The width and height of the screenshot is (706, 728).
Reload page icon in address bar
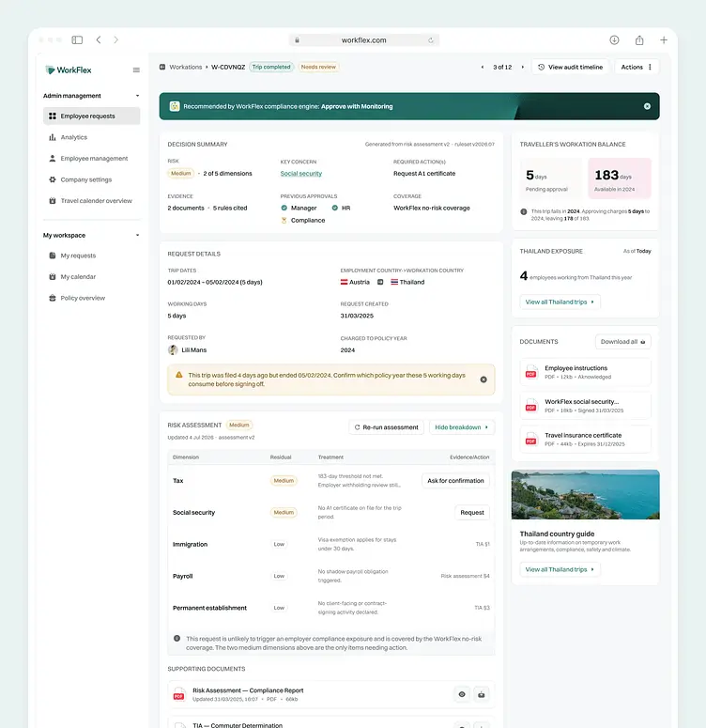[431, 40]
